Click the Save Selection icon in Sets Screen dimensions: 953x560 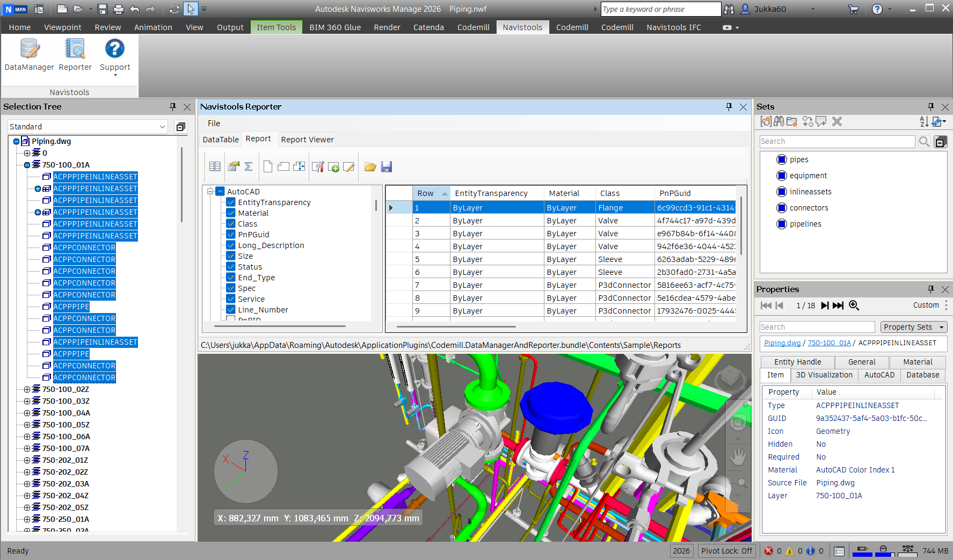click(x=766, y=122)
